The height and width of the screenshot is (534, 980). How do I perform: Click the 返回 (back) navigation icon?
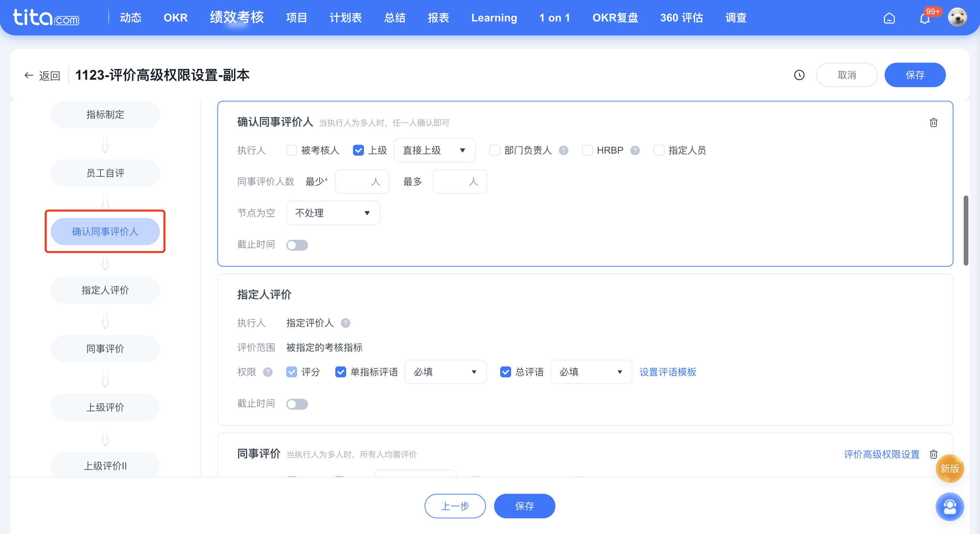coord(29,74)
